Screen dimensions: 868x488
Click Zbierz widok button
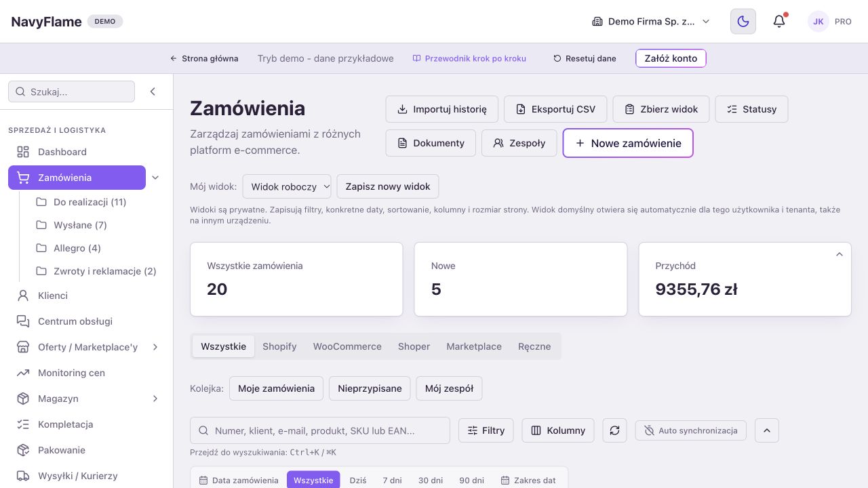(x=661, y=109)
